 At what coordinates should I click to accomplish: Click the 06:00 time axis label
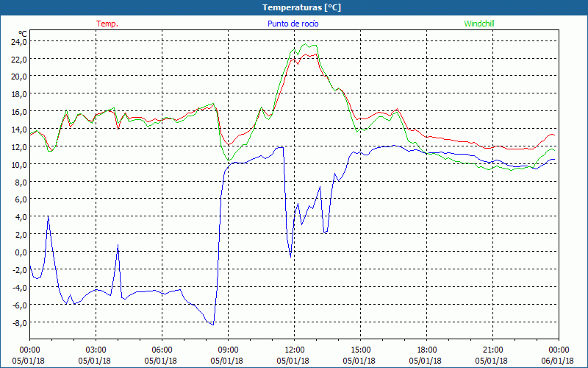pyautogui.click(x=162, y=350)
